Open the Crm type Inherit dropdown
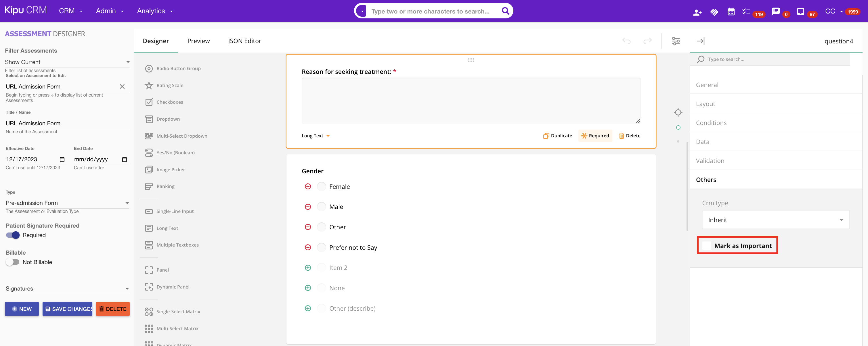 [x=775, y=220]
